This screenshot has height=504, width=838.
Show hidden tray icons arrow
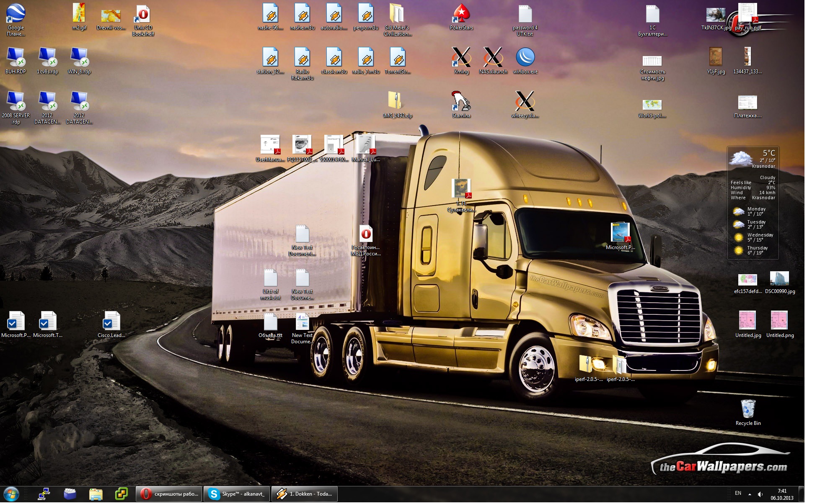(750, 494)
